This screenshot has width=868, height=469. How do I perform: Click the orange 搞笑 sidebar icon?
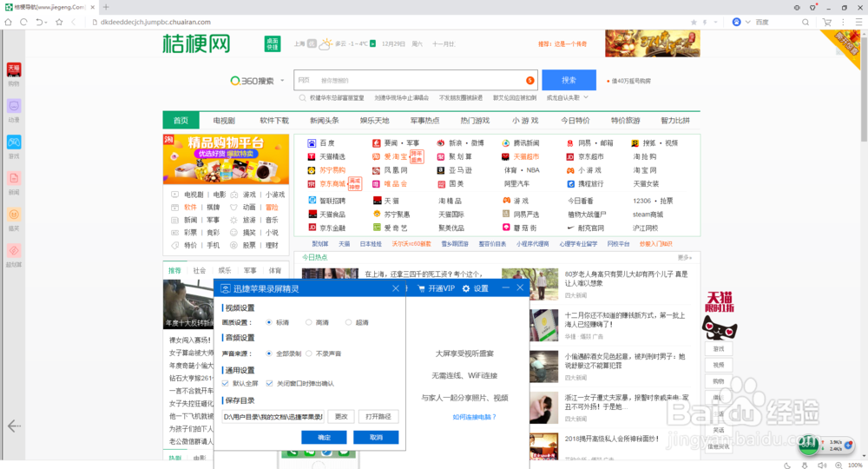point(14,215)
